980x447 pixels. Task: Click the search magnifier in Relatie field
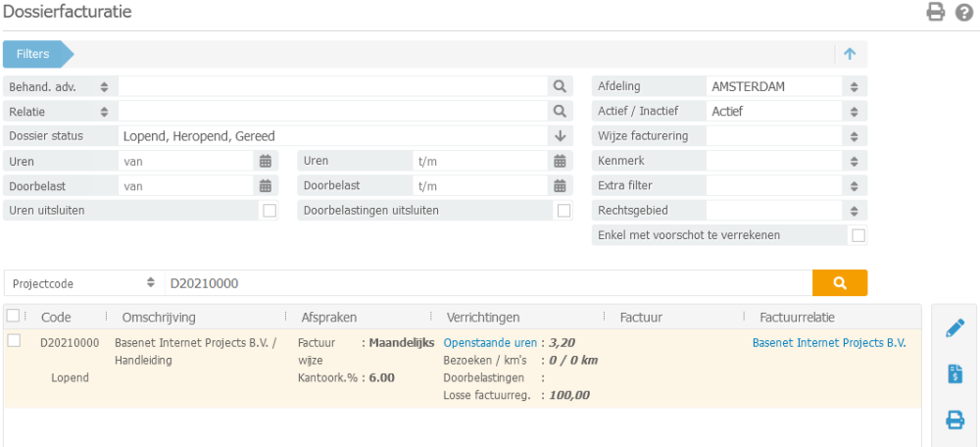(x=560, y=111)
